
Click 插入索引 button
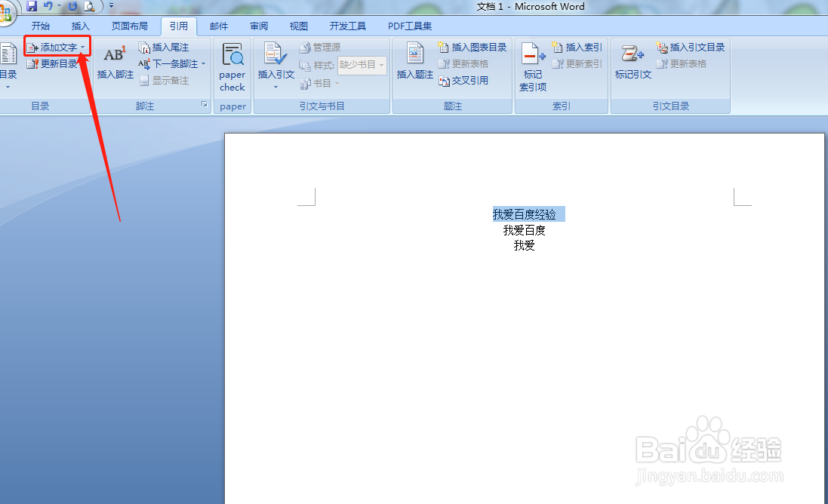(577, 48)
